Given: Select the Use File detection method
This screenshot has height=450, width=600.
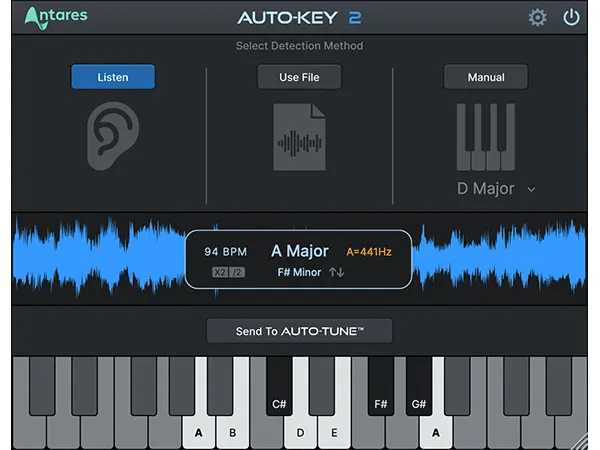Looking at the screenshot, I should (x=299, y=77).
